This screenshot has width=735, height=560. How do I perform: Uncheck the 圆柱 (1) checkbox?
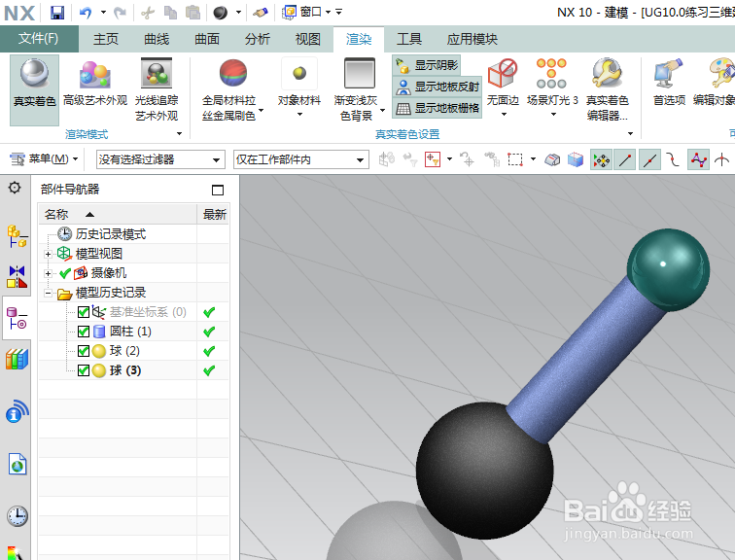coord(83,332)
